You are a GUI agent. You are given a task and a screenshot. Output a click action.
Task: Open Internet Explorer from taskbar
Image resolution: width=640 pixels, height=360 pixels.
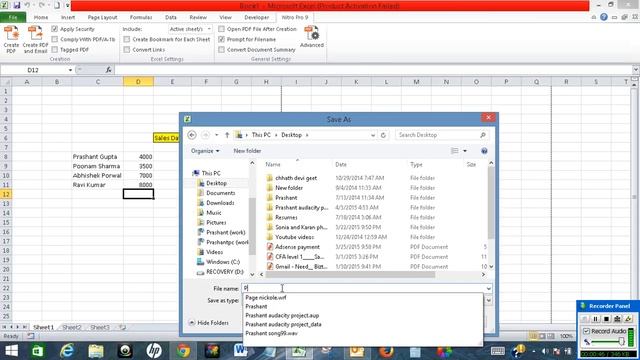[67, 351]
